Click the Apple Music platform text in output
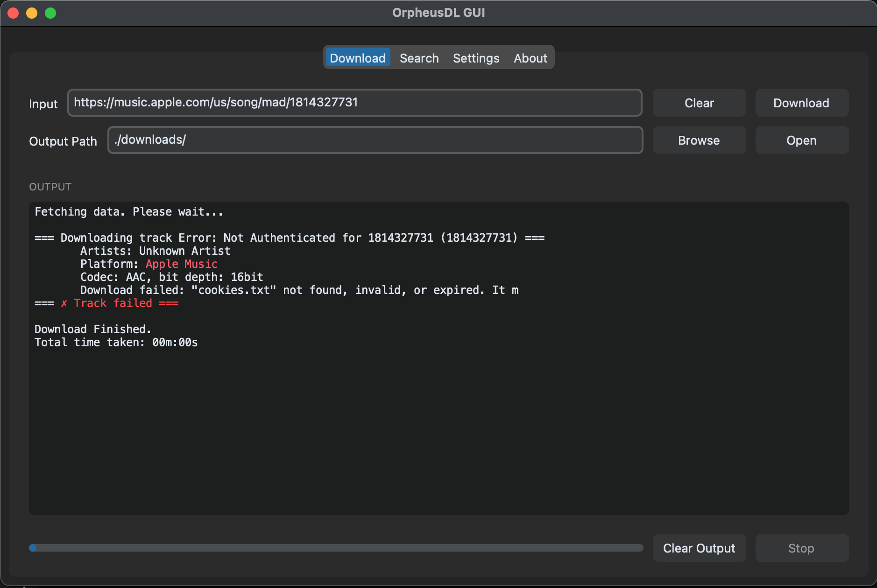The width and height of the screenshot is (877, 588). (x=181, y=264)
